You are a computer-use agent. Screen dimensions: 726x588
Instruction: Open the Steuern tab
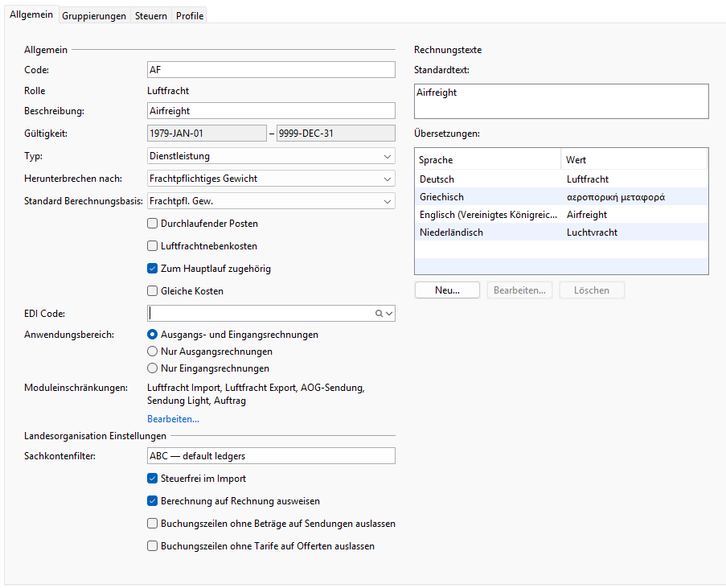(x=151, y=16)
